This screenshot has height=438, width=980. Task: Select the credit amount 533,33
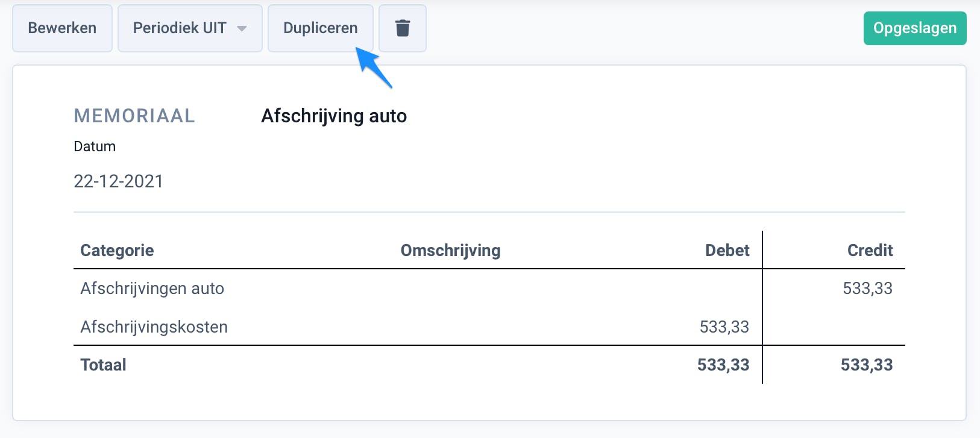868,288
